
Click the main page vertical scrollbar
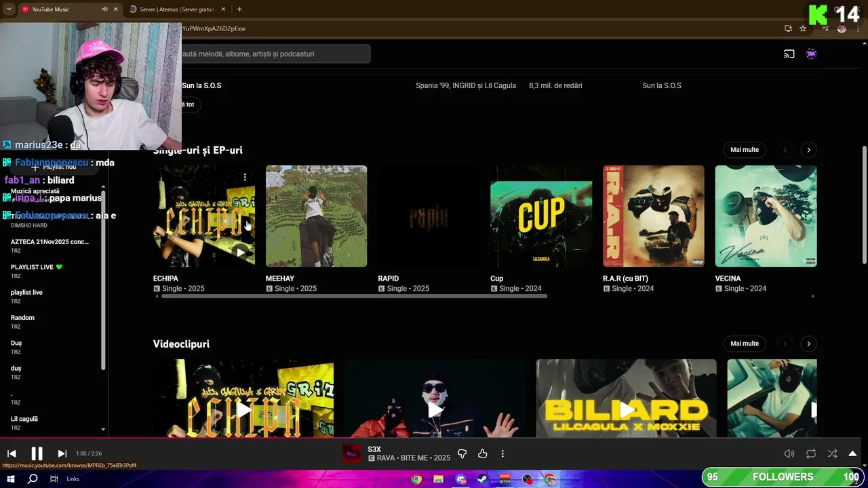click(x=864, y=205)
